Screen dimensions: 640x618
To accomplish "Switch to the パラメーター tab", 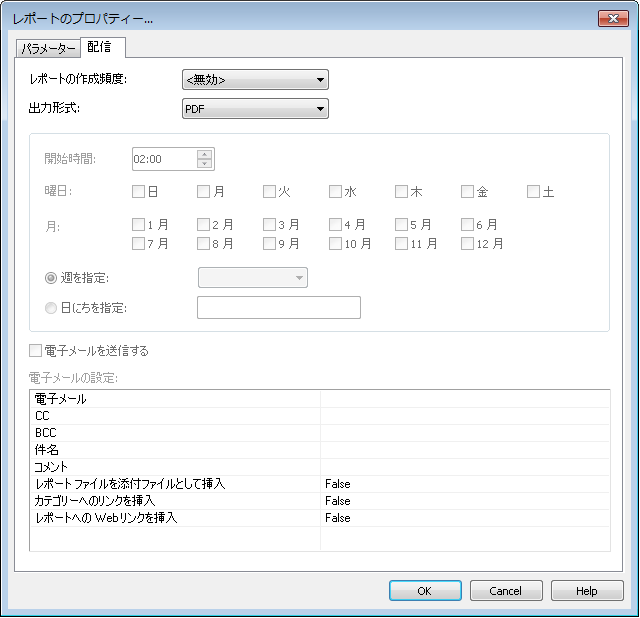I will click(48, 49).
